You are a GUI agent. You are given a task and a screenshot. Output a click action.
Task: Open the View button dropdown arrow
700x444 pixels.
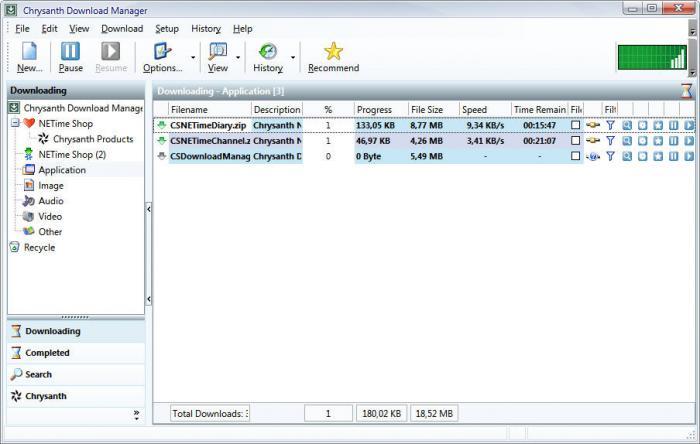pyautogui.click(x=238, y=58)
